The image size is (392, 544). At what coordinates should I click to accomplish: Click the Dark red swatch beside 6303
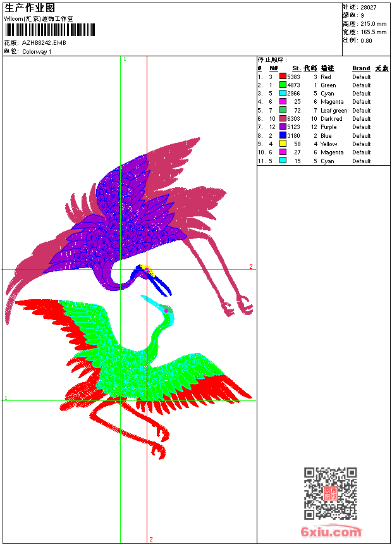click(283, 118)
